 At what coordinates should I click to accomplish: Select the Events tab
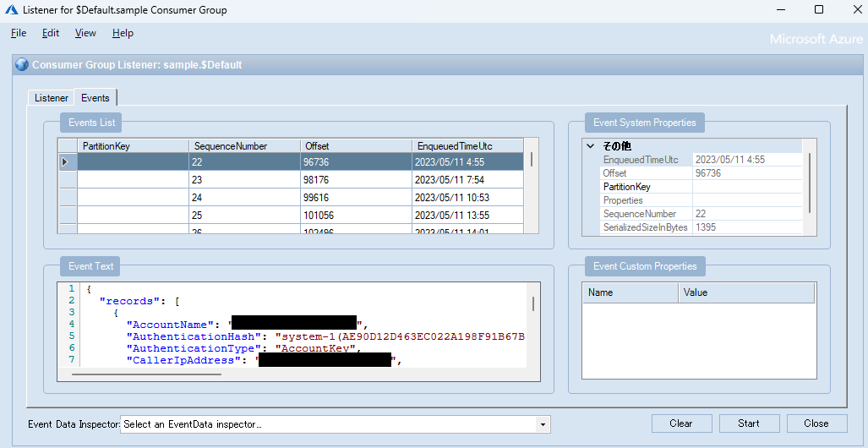(96, 98)
